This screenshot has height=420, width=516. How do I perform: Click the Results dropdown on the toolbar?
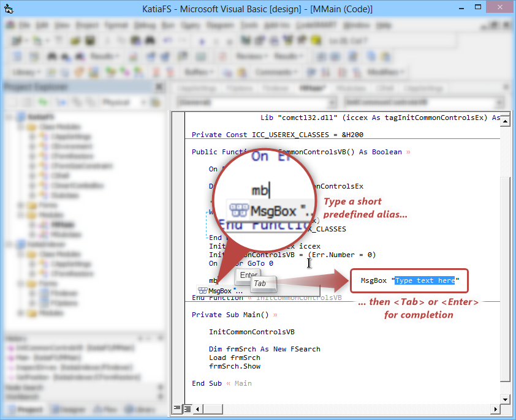[x=104, y=56]
